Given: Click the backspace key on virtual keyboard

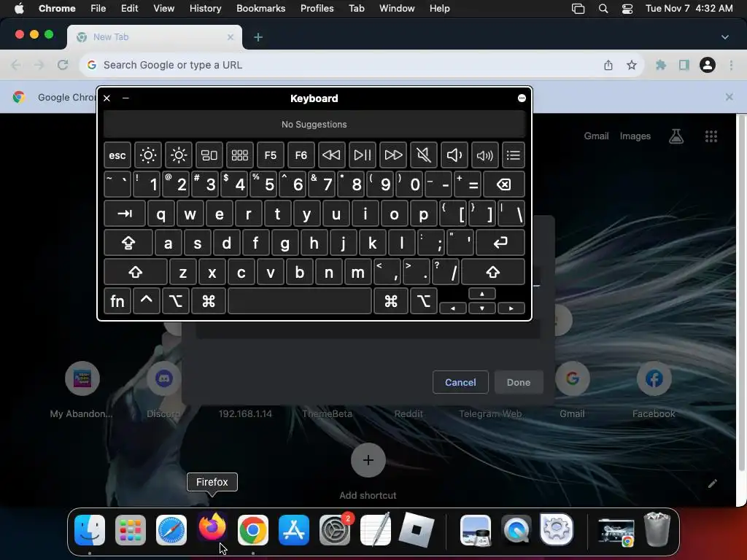Looking at the screenshot, I should click(x=504, y=184).
